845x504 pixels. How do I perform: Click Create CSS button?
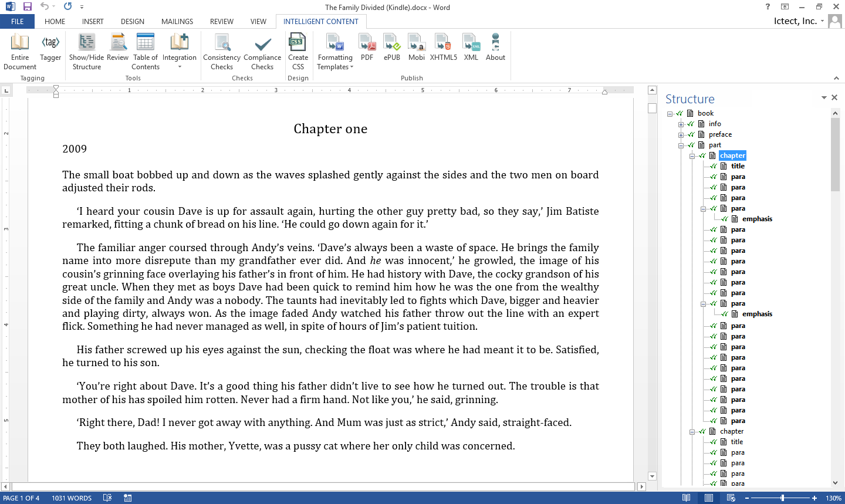point(298,52)
